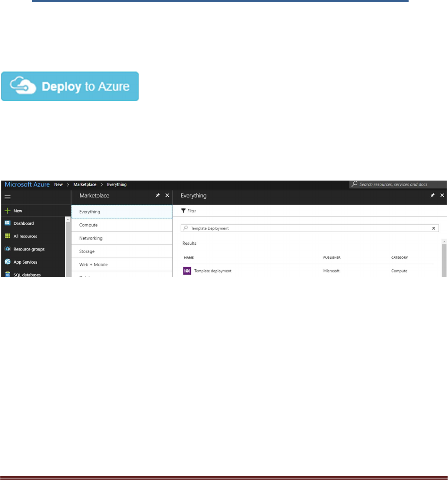Click the SQL databases icon
The width and height of the screenshot is (448, 480).
(x=7, y=274)
